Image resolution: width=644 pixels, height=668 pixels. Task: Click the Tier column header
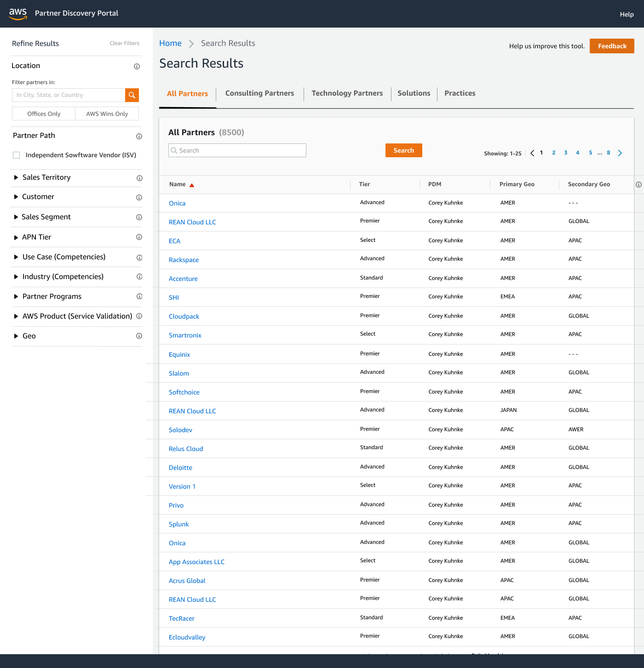click(x=364, y=184)
